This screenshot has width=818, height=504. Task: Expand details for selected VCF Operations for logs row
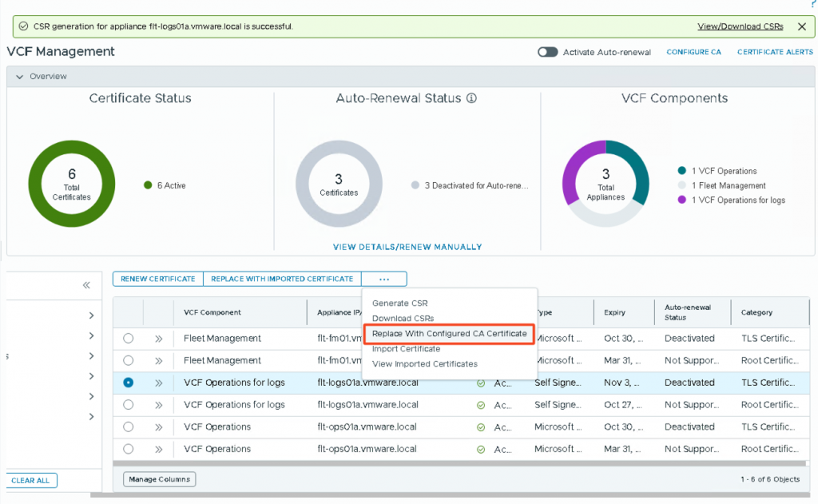pyautogui.click(x=158, y=383)
